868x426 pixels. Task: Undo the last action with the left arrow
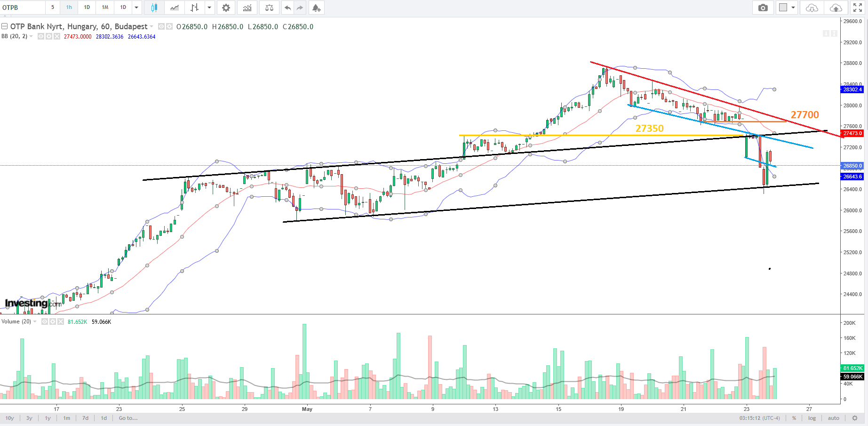pos(287,8)
